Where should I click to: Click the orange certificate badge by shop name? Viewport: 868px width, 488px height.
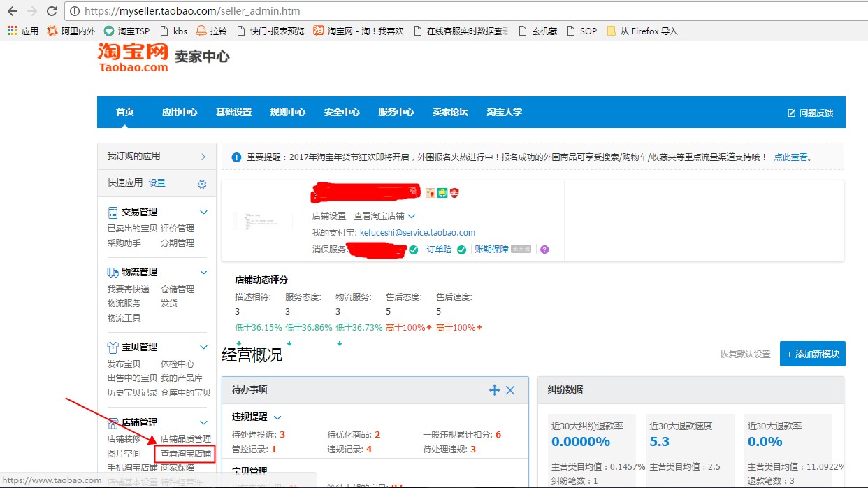(x=431, y=192)
